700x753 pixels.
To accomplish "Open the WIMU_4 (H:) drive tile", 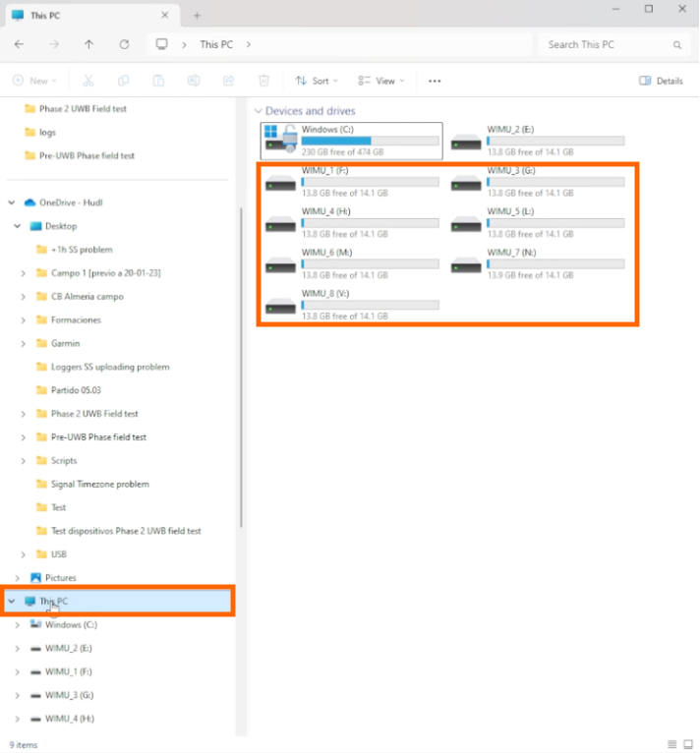I will tap(352, 223).
